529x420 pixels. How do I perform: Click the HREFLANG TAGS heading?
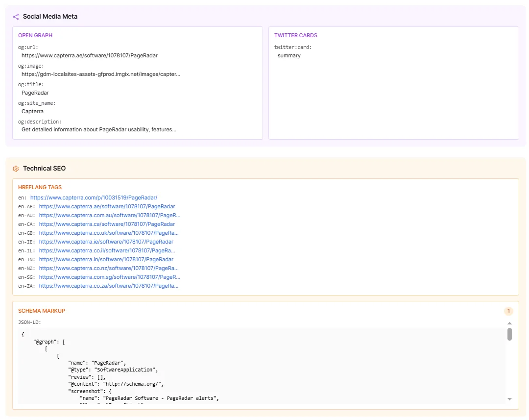[x=40, y=187]
